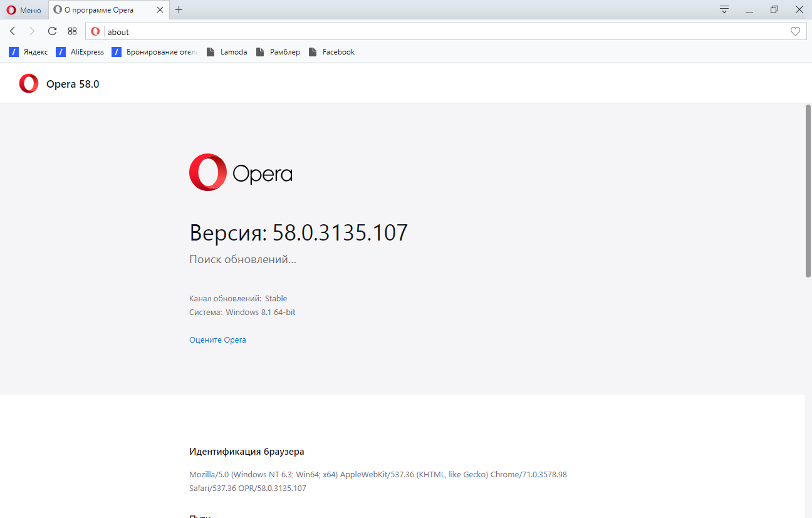
Task: Click the address bar showing 'about'
Action: pyautogui.click(x=439, y=31)
